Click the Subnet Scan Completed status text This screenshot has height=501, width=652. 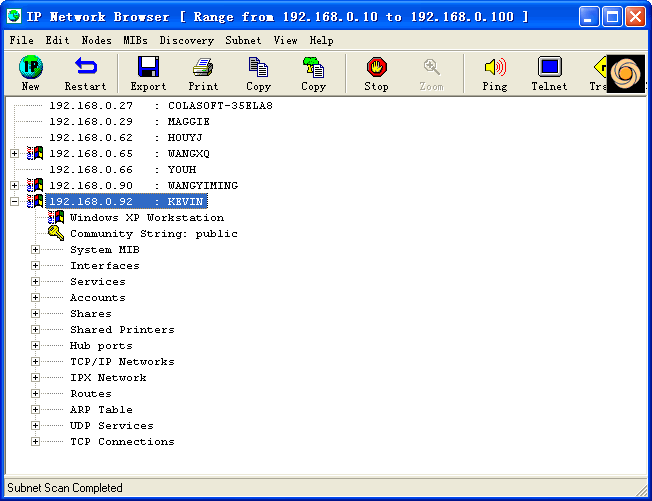65,488
